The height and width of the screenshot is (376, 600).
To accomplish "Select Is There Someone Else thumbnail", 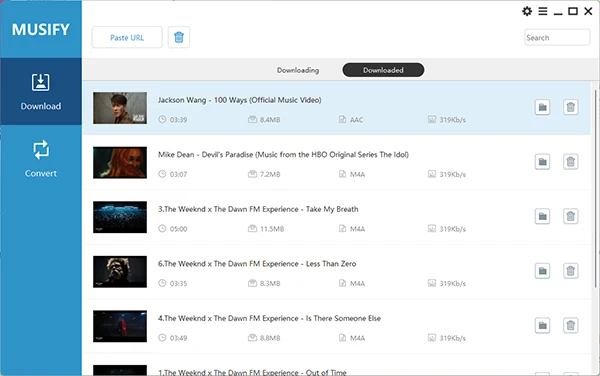I will point(120,326).
